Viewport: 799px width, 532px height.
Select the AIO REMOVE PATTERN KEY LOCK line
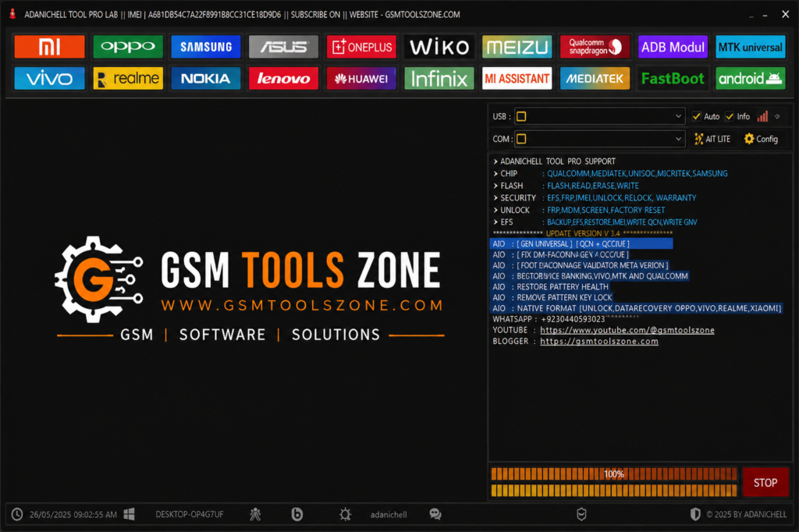pos(552,298)
